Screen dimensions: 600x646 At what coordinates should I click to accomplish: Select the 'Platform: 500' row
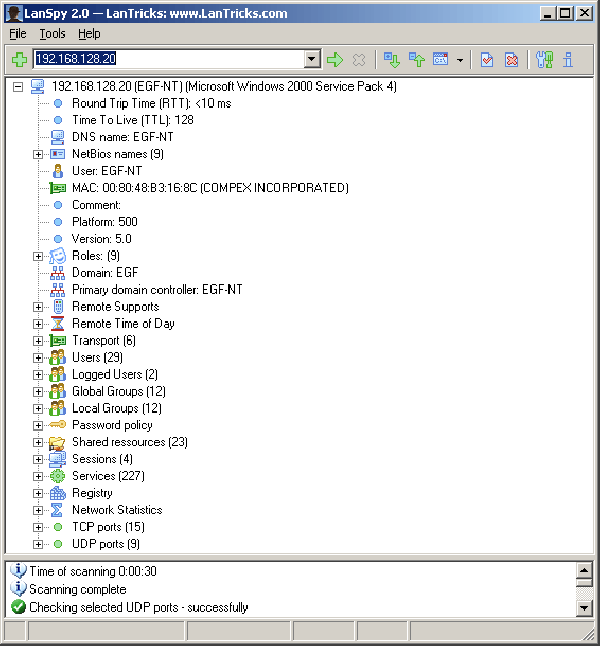[105, 222]
